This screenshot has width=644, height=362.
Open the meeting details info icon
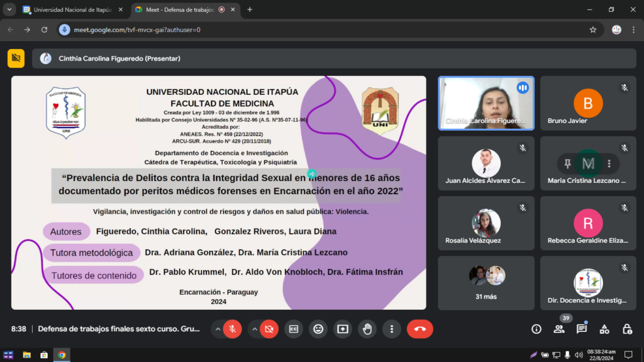click(536, 329)
